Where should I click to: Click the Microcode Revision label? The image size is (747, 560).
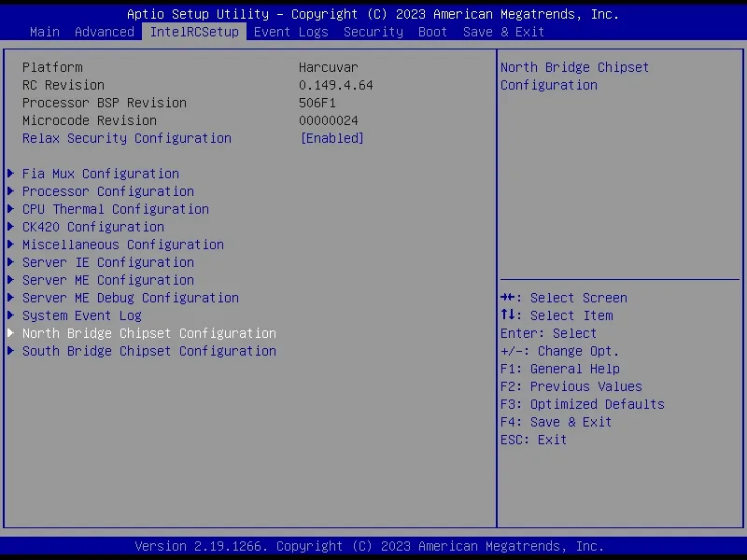pyautogui.click(x=90, y=120)
